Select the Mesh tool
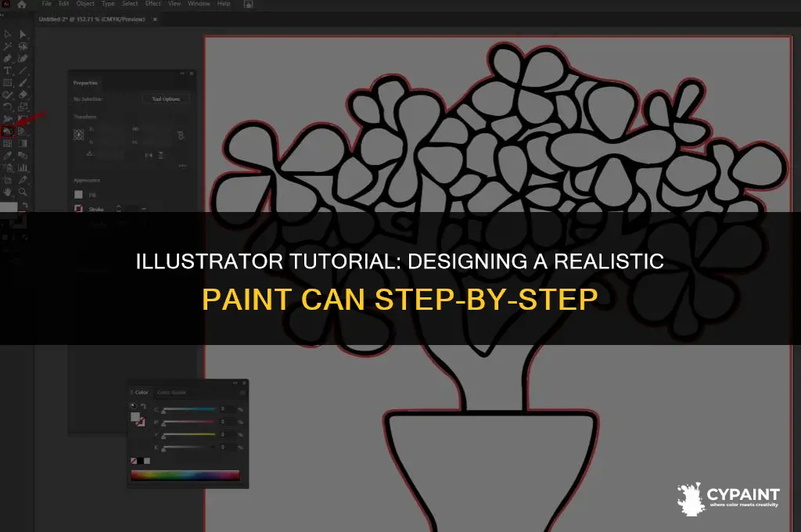 8,144
